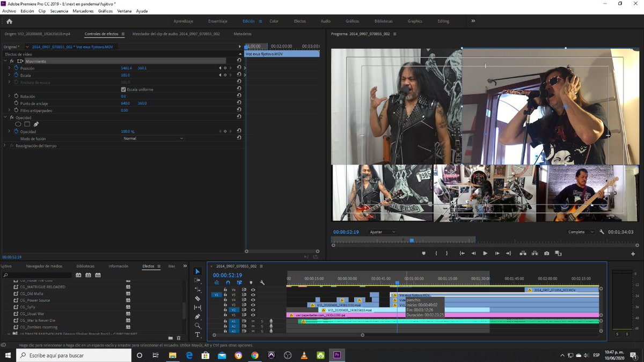Open the timeline wrench display settings
Screen dimensions: 644x362
[262, 283]
